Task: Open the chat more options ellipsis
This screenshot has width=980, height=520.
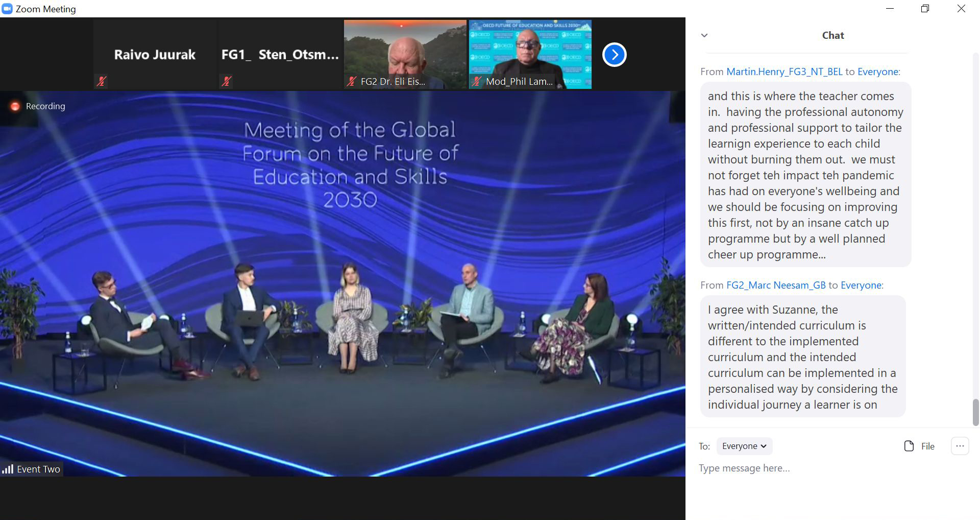Action: tap(960, 446)
